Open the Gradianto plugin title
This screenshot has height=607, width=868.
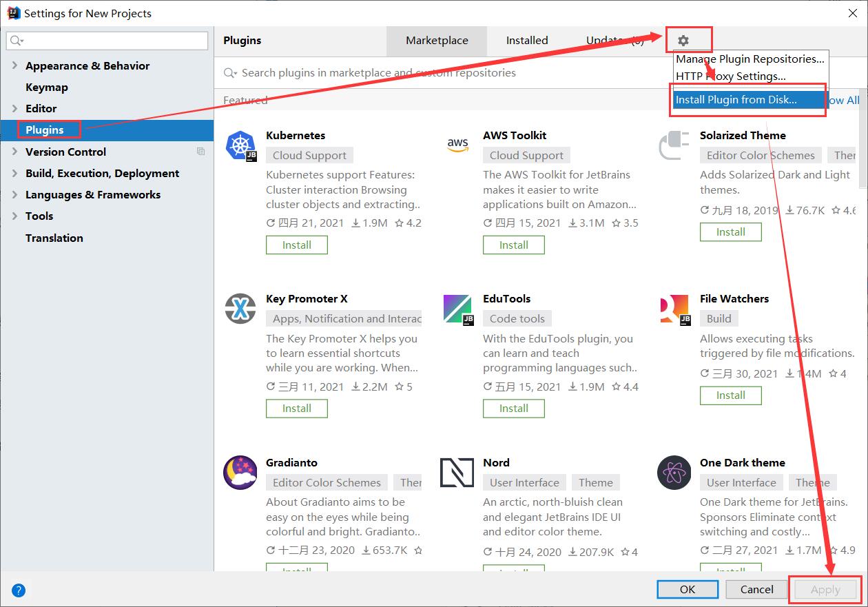[x=292, y=463]
